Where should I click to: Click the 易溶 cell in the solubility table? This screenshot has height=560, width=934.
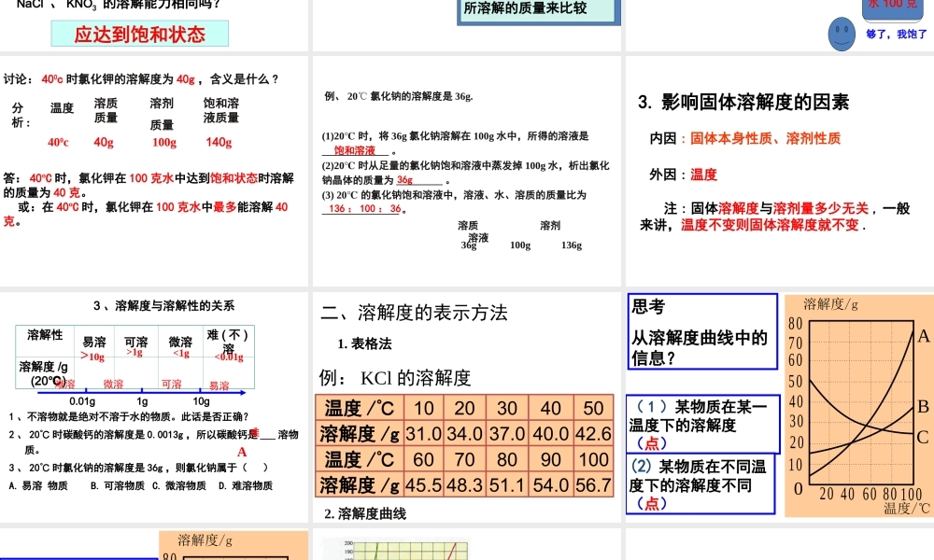pos(94,343)
